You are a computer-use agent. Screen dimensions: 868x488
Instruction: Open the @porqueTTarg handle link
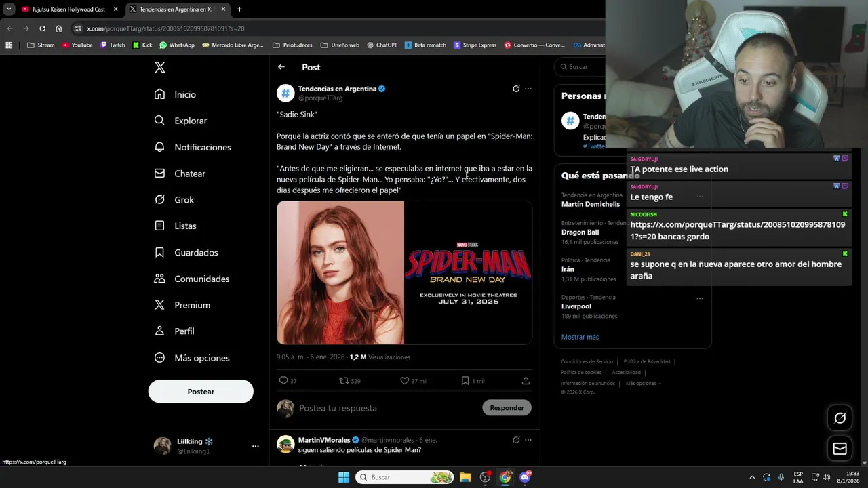point(320,98)
